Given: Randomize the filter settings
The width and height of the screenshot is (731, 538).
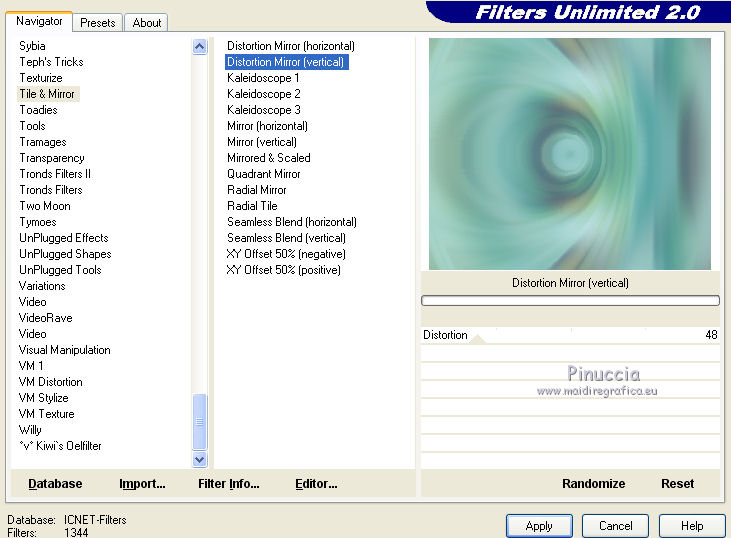Looking at the screenshot, I should [x=593, y=483].
